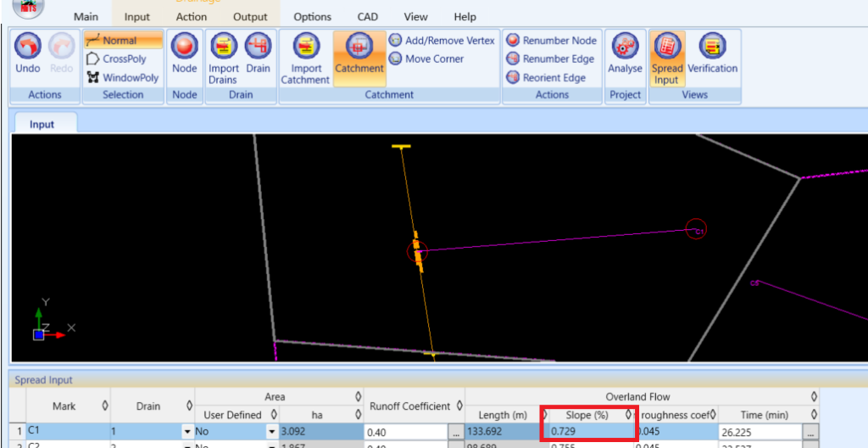
Task: Open Area group header filter arrow
Action: (358, 396)
